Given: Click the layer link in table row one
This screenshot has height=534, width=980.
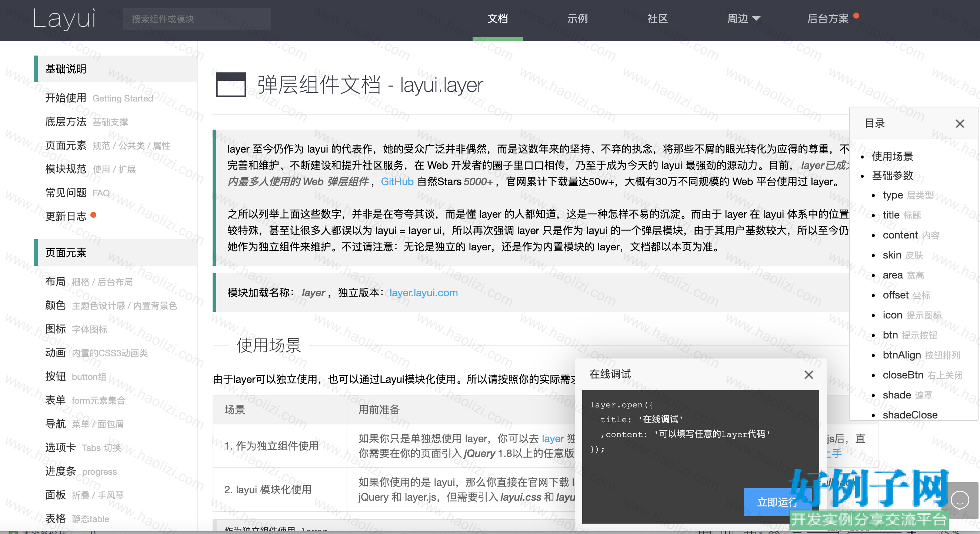Looking at the screenshot, I should tap(552, 438).
